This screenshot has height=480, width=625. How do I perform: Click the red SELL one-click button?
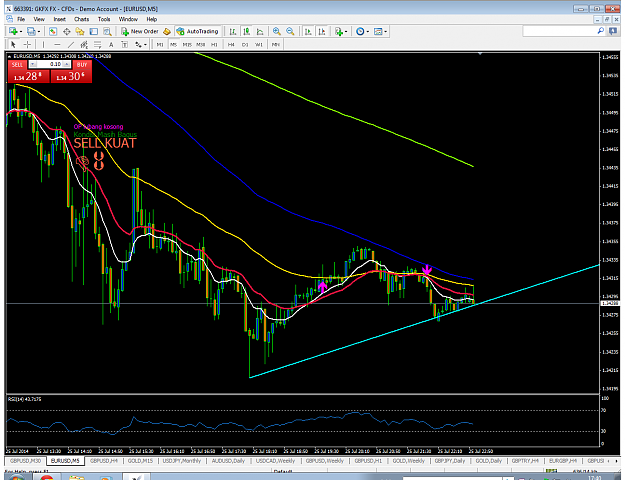click(28, 76)
